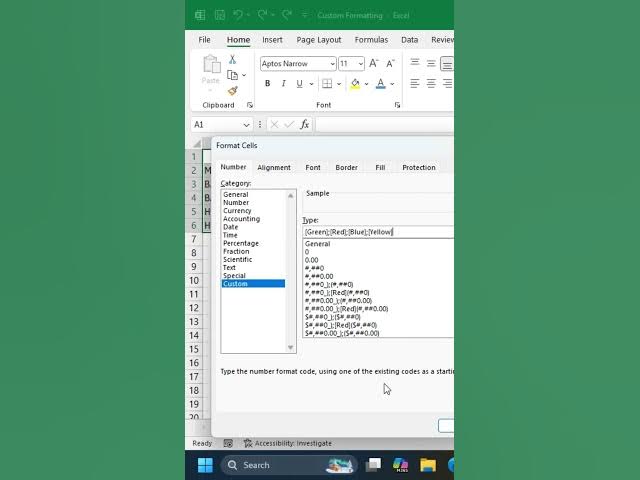Open the File menu

tap(204, 40)
